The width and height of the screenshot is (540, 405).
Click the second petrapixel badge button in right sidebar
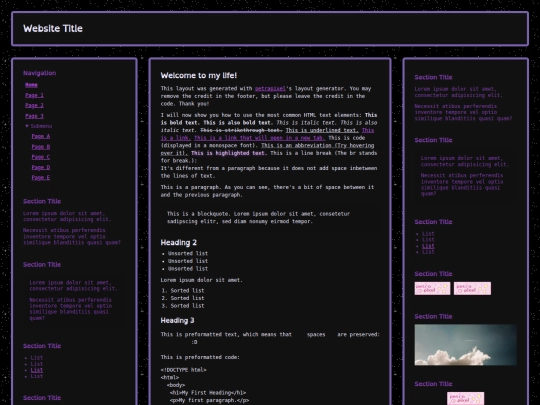[x=472, y=289]
